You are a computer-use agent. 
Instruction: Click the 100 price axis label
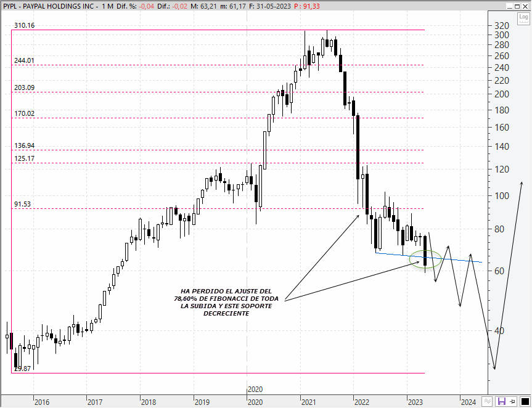pyautogui.click(x=502, y=196)
